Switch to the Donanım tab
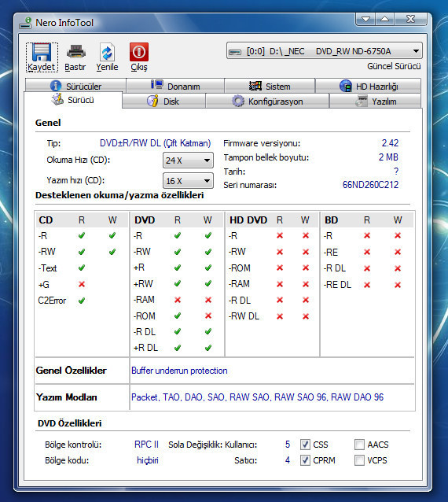This screenshot has width=448, height=502. pyautogui.click(x=175, y=86)
